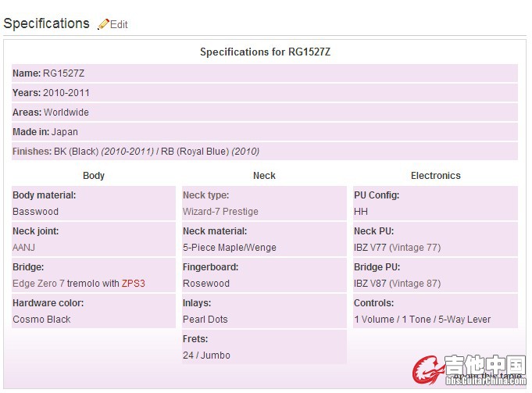The image size is (532, 393).
Task: Click the Controls label
Action: point(374,303)
